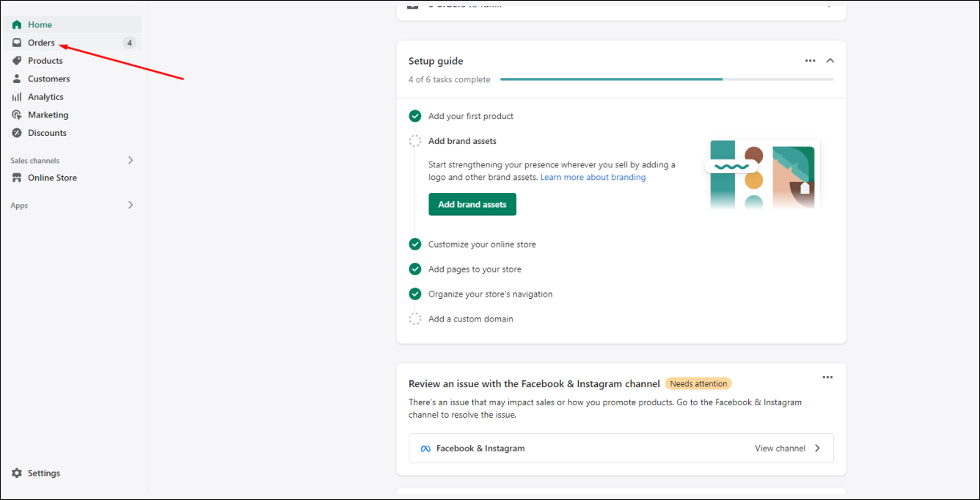This screenshot has height=500, width=980.
Task: Select the Customize your online store task
Action: 482,244
